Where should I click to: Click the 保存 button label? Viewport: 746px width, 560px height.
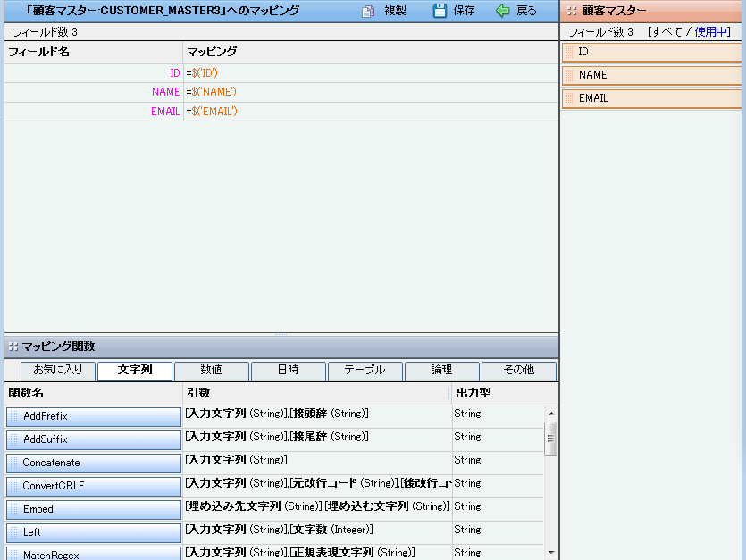[x=464, y=11]
